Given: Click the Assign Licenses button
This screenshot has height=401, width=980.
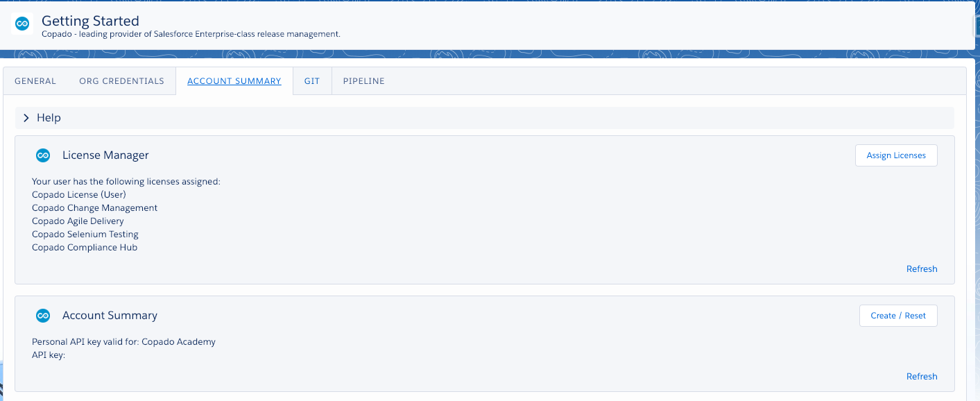Looking at the screenshot, I should [x=896, y=155].
